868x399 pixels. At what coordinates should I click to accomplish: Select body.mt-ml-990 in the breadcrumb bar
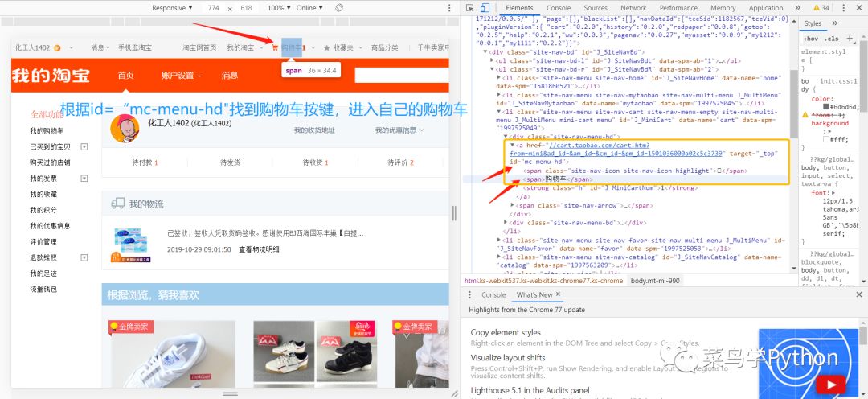[x=655, y=281]
